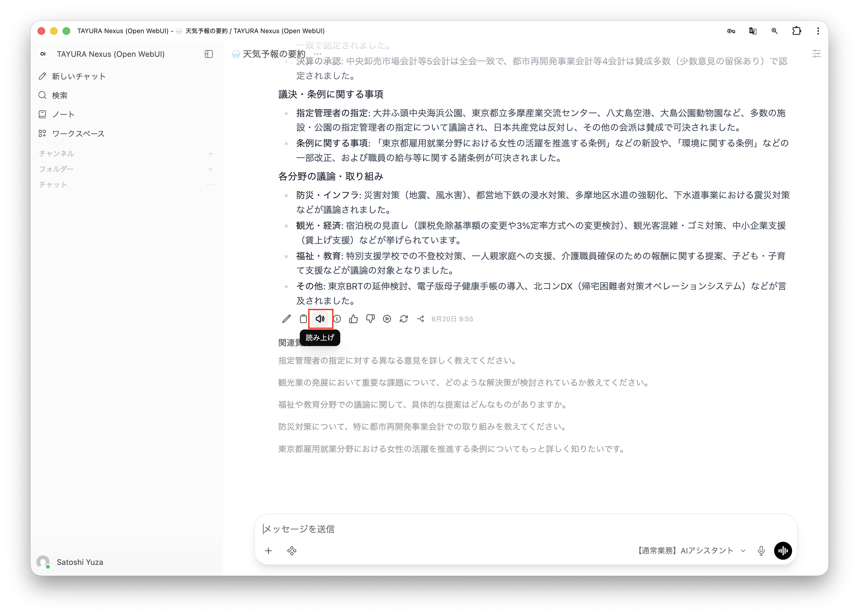
Task: Create a new folder with the plus icon
Action: (211, 169)
